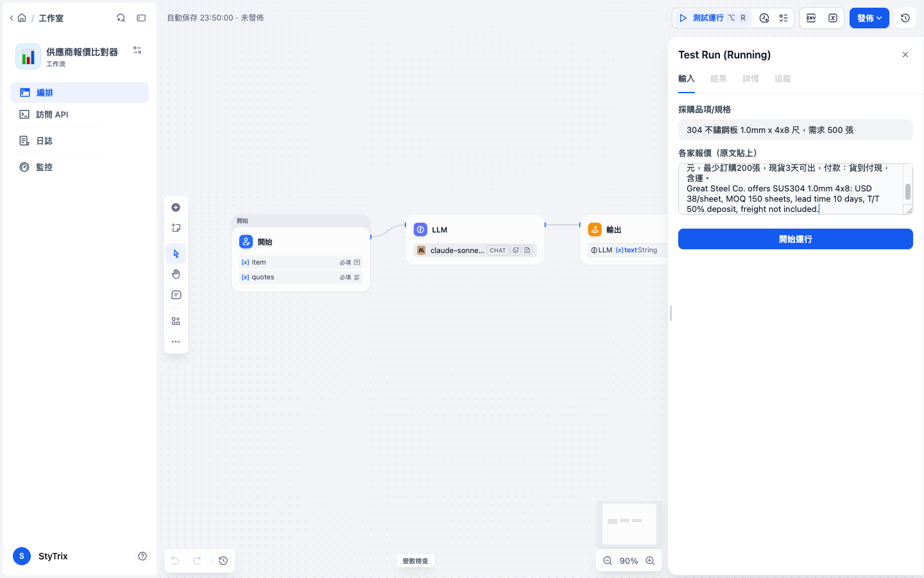
Task: Zoom in the canvas
Action: tap(650, 561)
